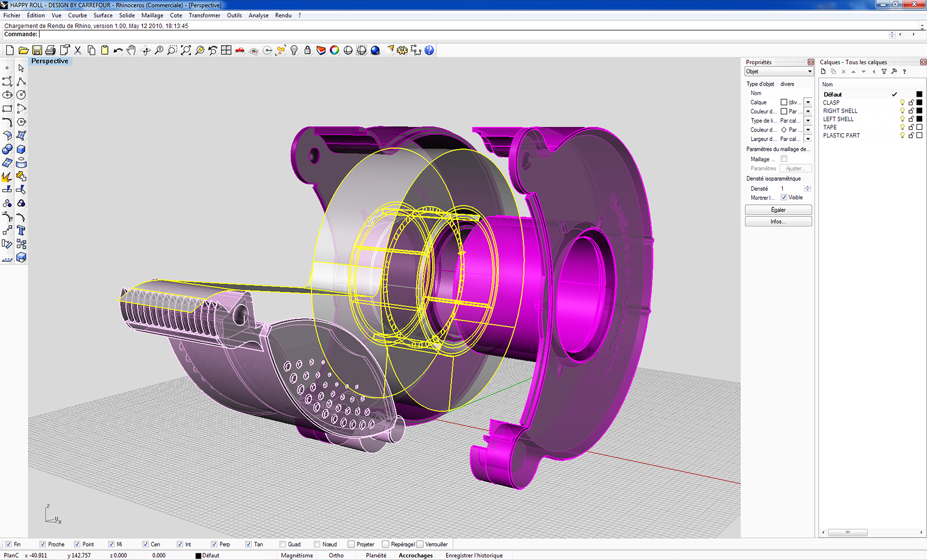Screen dimensions: 927x560
Task: Click the Égaler button in Propriétés
Action: [778, 210]
